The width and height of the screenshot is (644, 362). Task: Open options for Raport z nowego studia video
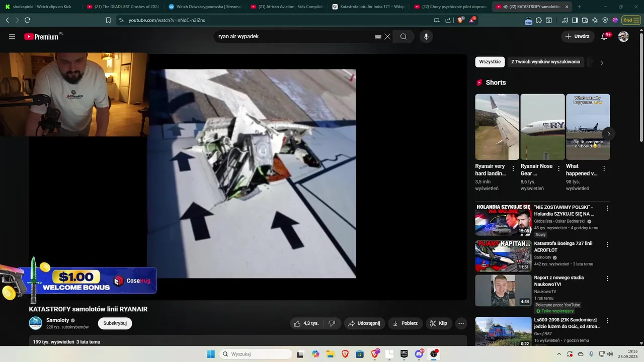click(x=607, y=279)
